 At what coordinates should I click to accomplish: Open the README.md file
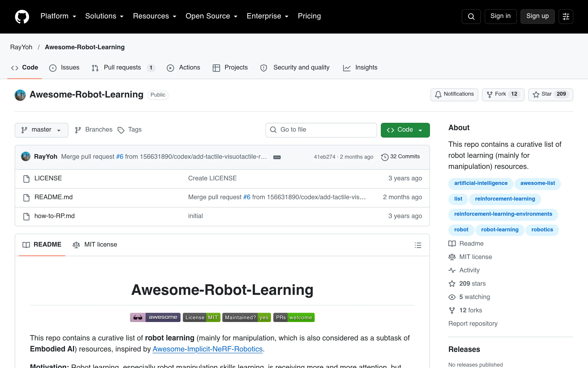point(54,197)
